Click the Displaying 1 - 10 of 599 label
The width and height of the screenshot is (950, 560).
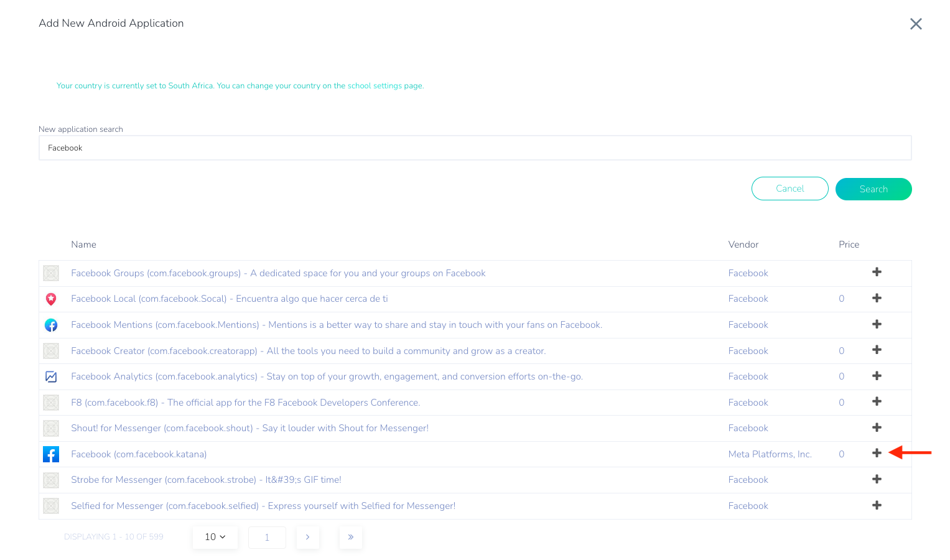pyautogui.click(x=114, y=536)
